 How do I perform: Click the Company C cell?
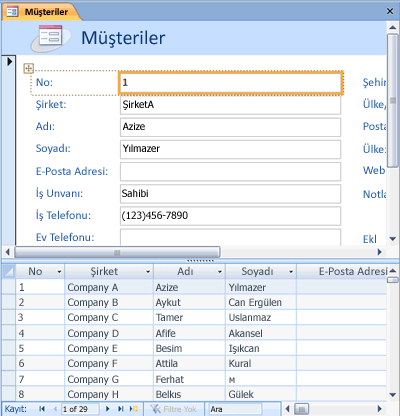pyautogui.click(x=109, y=317)
